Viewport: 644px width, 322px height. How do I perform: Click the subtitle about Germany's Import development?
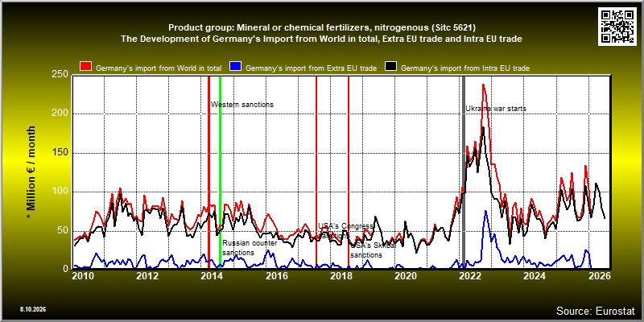(321, 39)
